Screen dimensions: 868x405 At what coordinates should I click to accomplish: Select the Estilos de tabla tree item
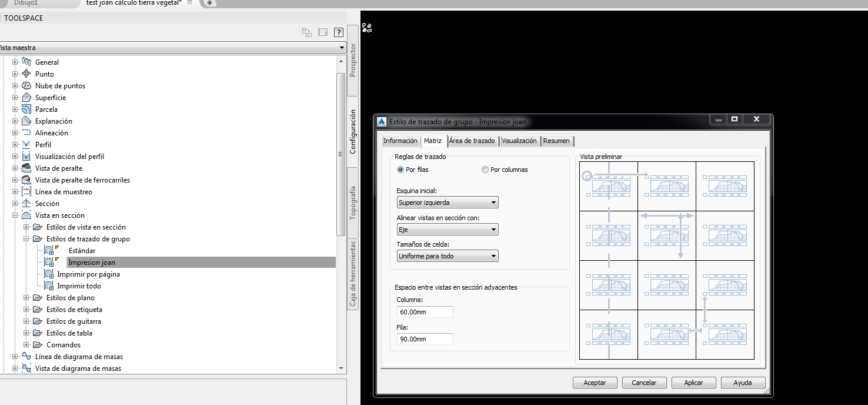point(69,333)
